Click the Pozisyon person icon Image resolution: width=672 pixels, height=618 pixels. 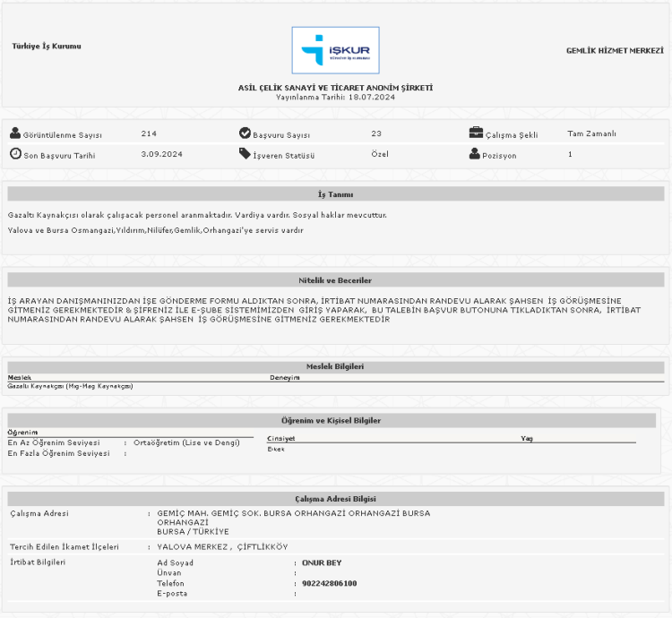475,154
